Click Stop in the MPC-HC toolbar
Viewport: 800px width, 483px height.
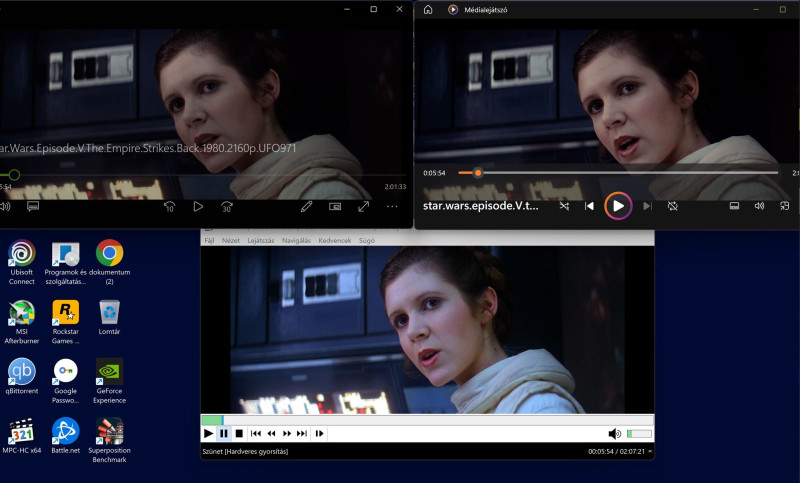coord(239,434)
